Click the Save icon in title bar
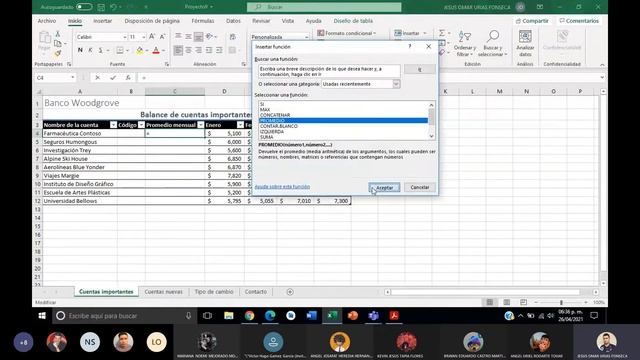The image size is (640, 360). [x=101, y=7]
